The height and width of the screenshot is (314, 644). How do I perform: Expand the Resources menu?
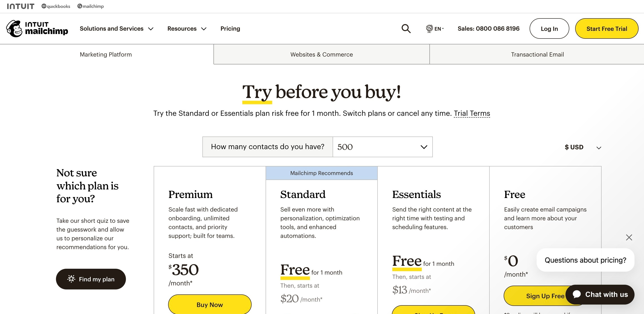187,29
